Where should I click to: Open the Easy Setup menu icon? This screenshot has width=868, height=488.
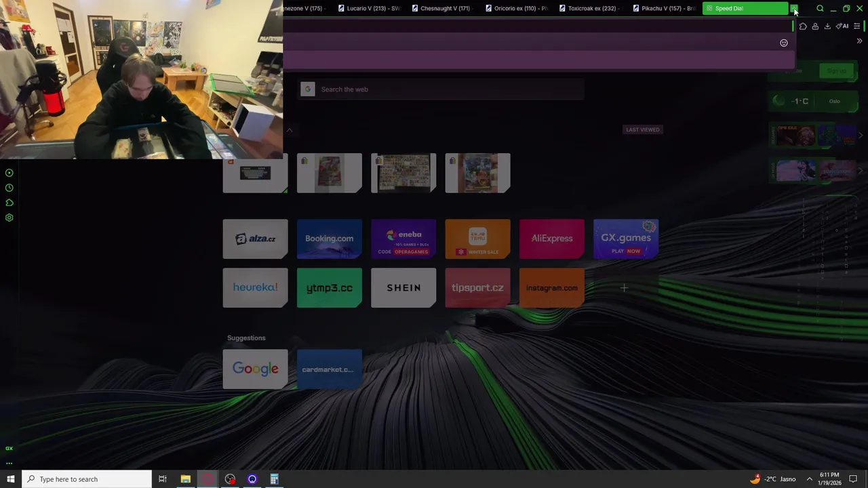point(856,26)
